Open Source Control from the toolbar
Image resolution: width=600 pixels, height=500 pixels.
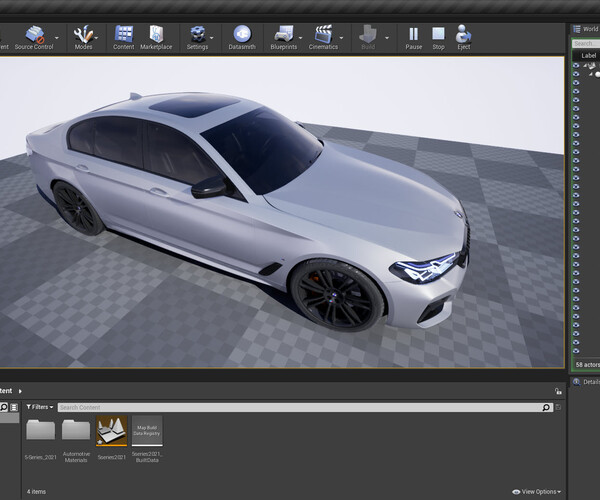coord(34,37)
